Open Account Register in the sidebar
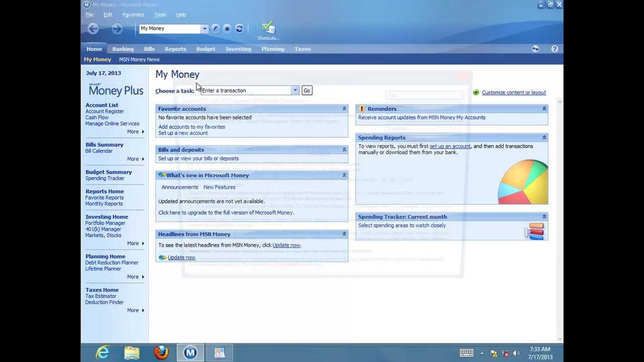Image resolution: width=644 pixels, height=362 pixels. (x=105, y=111)
